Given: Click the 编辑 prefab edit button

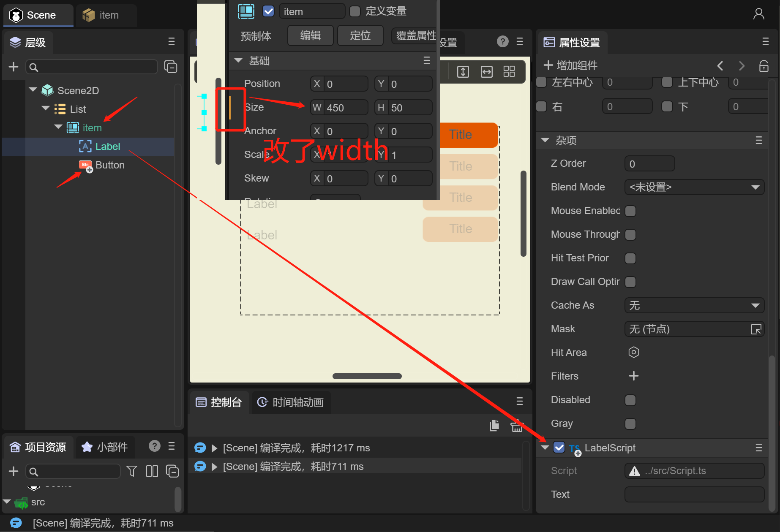Looking at the screenshot, I should coord(310,35).
